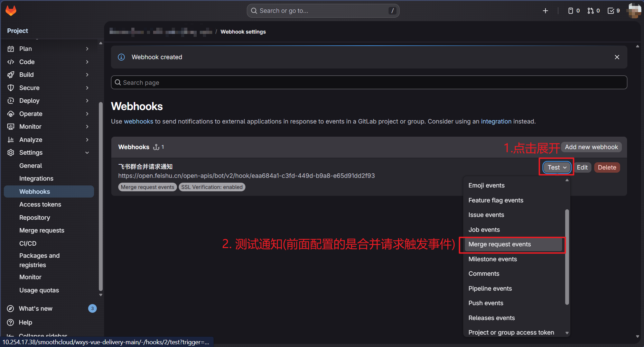This screenshot has width=644, height=347.
Task: Expand the Build sidebar section
Action: [48, 75]
